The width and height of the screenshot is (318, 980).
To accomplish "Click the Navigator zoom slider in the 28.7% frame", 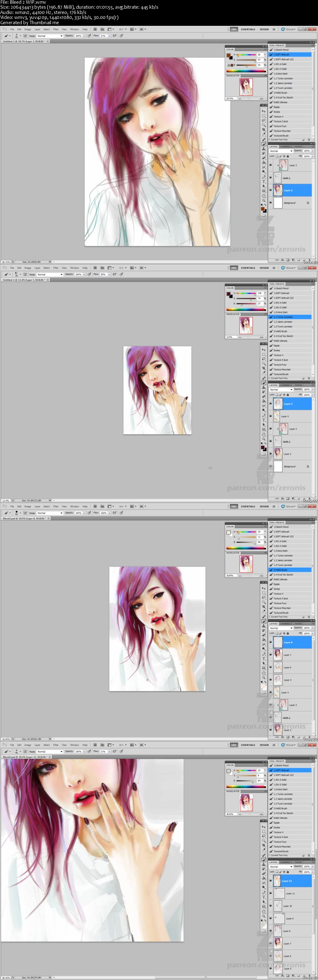I will pyautogui.click(x=249, y=98).
